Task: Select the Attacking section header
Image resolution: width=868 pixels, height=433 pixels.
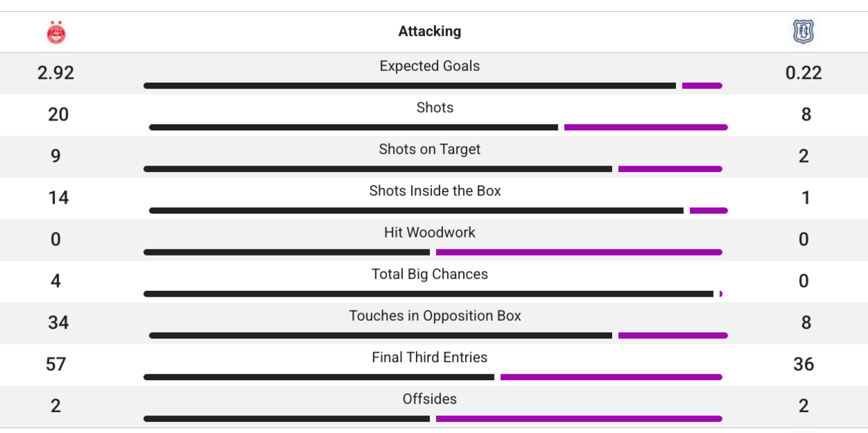Action: (x=430, y=31)
